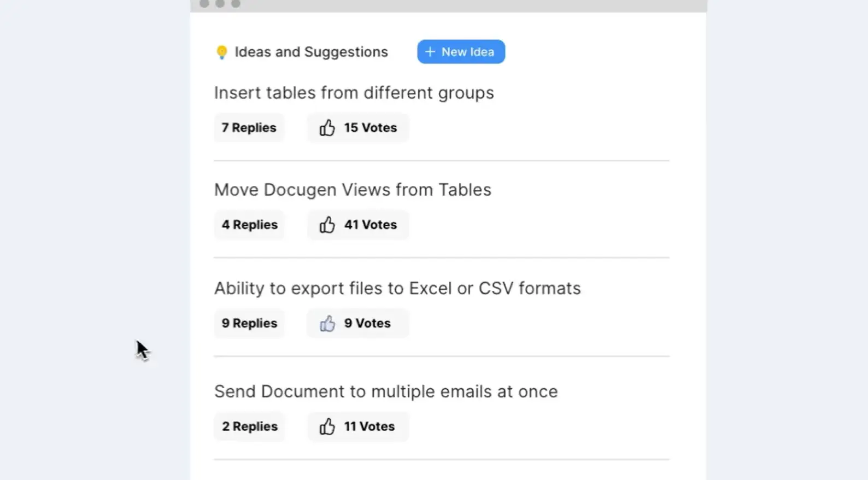View the 4 Replies thread
This screenshot has height=480, width=868.
click(250, 225)
